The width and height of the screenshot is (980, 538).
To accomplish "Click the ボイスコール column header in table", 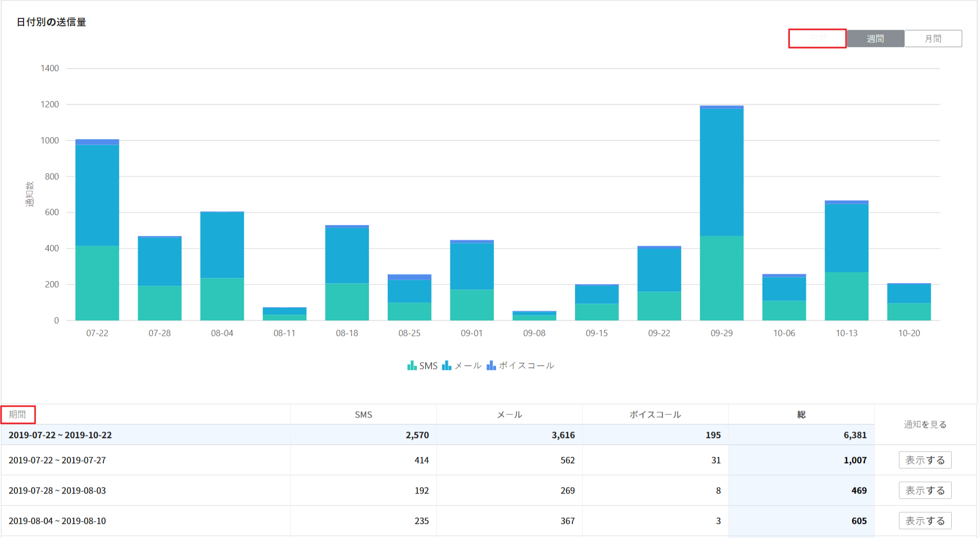I will (x=655, y=414).
